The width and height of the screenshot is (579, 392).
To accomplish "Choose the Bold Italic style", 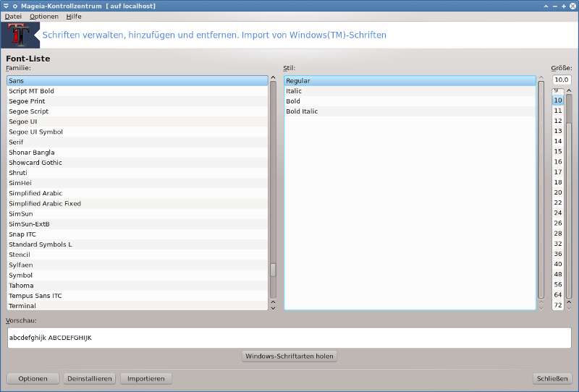I will click(x=410, y=111).
